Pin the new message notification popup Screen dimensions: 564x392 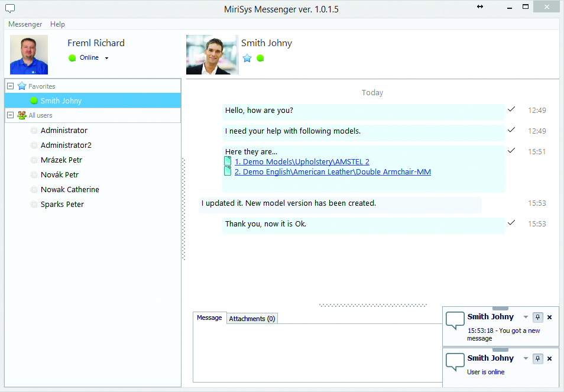537,317
